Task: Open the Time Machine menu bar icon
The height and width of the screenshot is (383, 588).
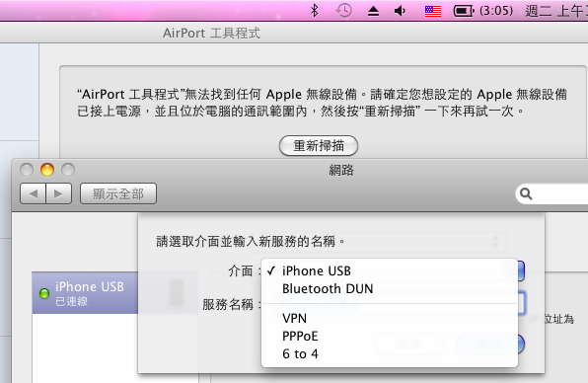Action: [343, 11]
